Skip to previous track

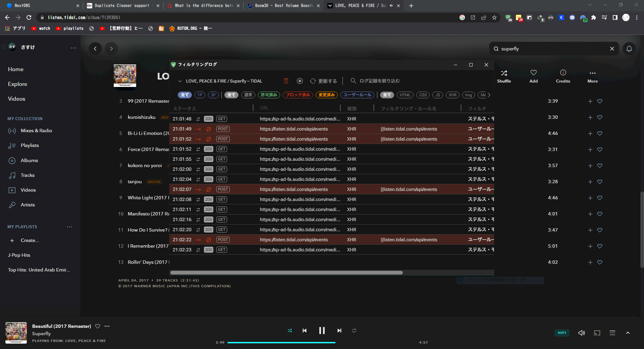305,331
